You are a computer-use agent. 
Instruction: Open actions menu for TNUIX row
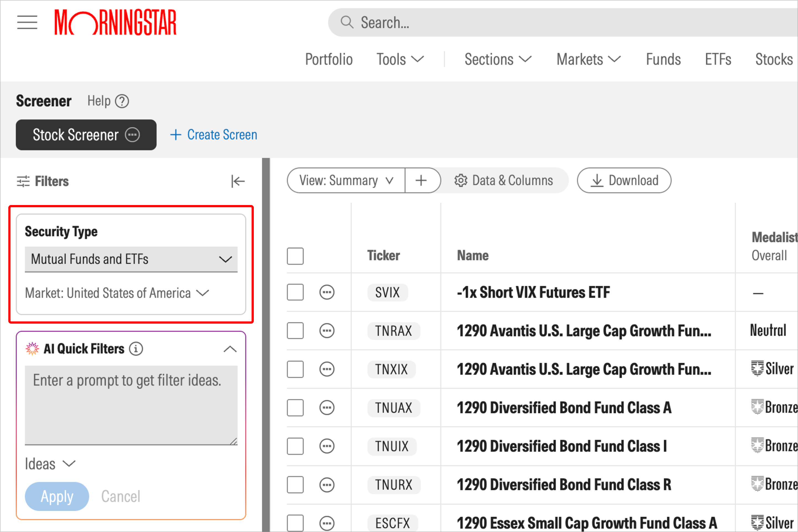327,446
